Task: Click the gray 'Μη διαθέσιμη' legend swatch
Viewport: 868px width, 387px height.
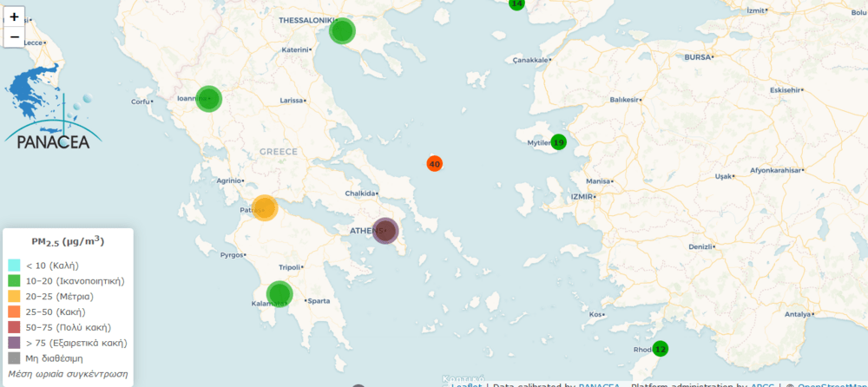Action: coord(14,358)
